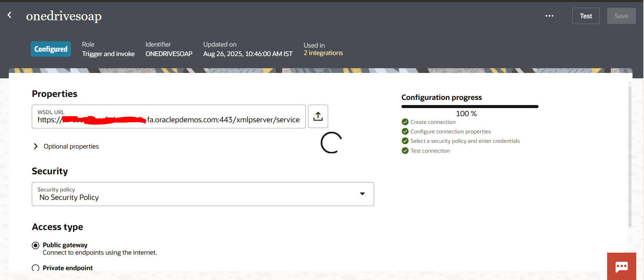The image size is (644, 280).
Task: Open the chat assistant icon
Action: point(622,266)
